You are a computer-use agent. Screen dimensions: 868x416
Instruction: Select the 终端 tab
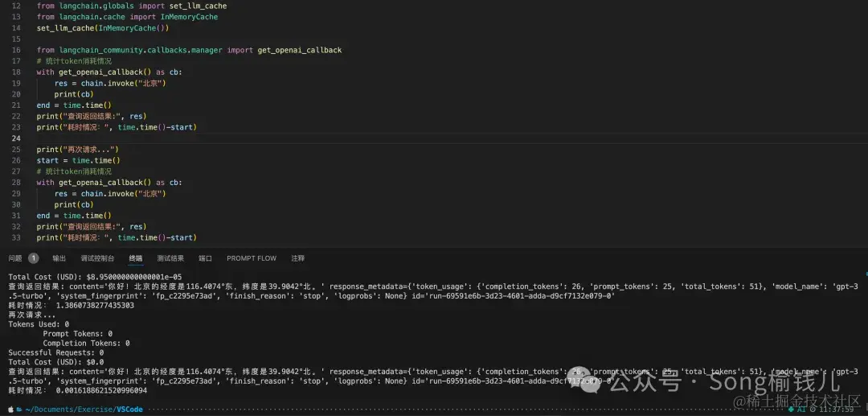(x=136, y=258)
